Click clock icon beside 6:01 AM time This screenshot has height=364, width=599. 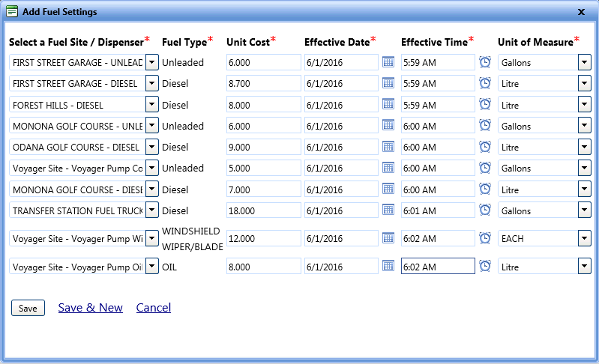tap(485, 210)
